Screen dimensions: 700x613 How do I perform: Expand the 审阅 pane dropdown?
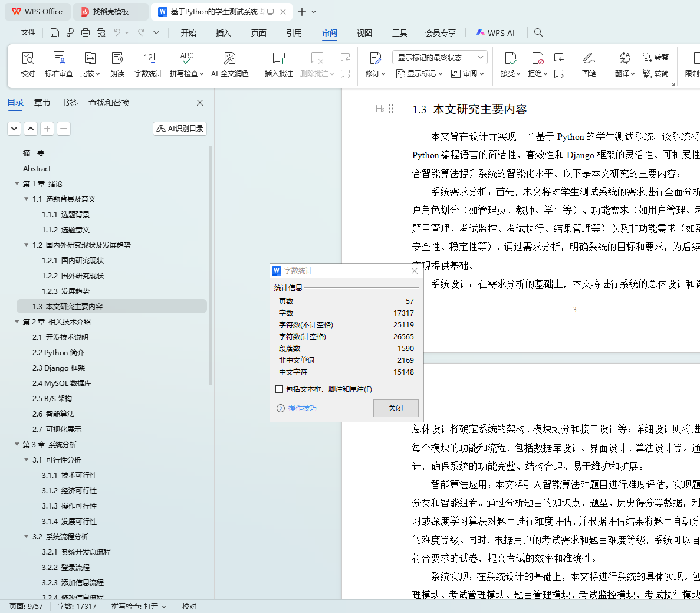[467, 73]
